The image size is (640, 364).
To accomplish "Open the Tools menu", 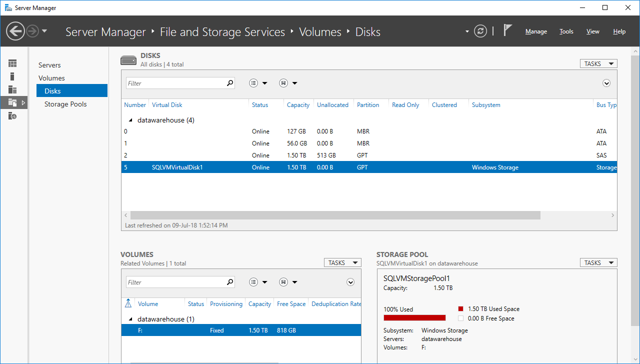I will (566, 31).
